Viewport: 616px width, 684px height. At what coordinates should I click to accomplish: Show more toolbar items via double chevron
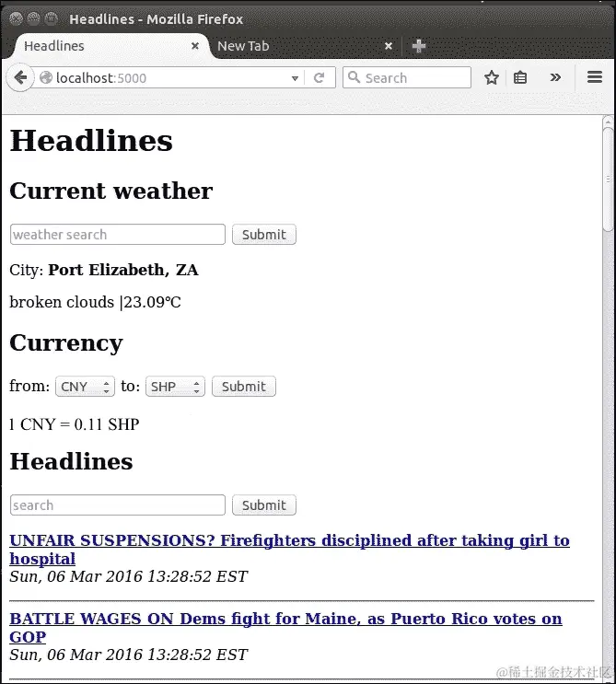pyautogui.click(x=555, y=77)
